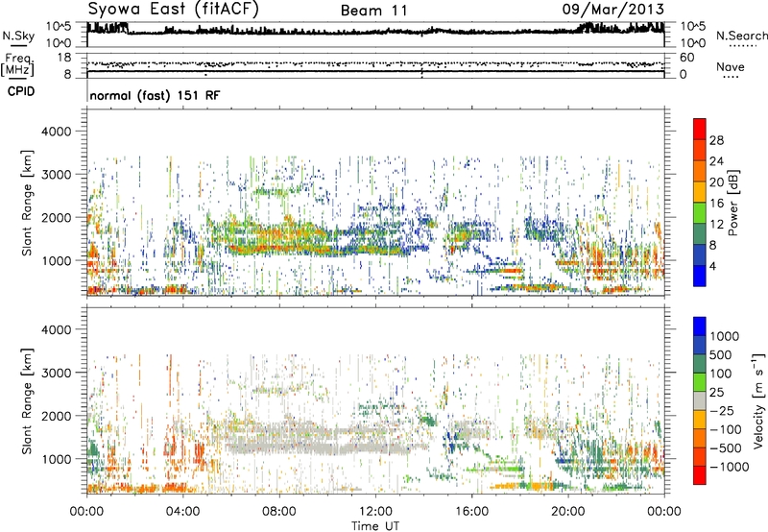Click the "08:00" time axis label
The height and width of the screenshot is (532, 768).
click(279, 512)
